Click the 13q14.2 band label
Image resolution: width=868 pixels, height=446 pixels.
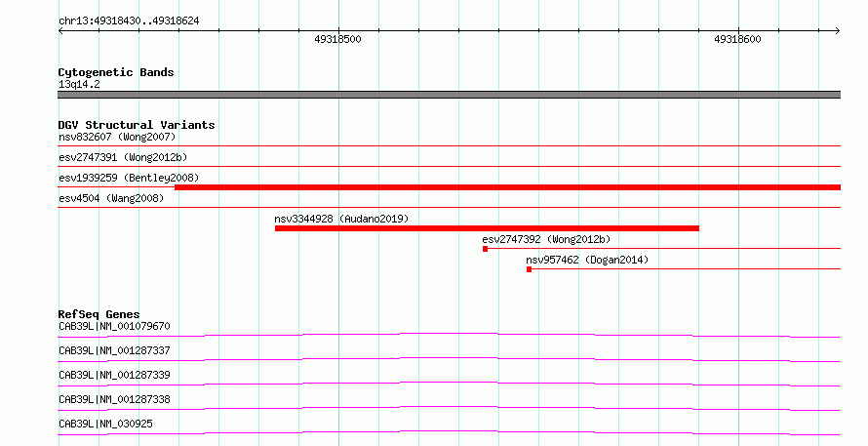click(x=79, y=84)
